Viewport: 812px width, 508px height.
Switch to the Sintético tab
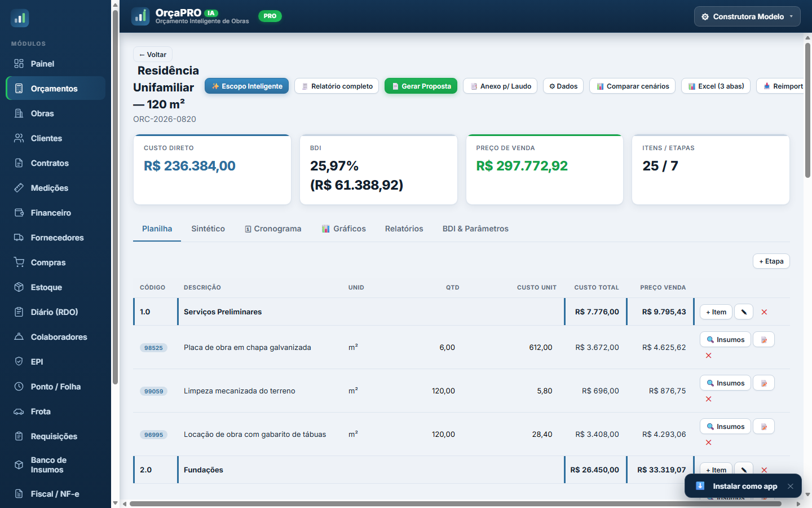click(x=208, y=229)
